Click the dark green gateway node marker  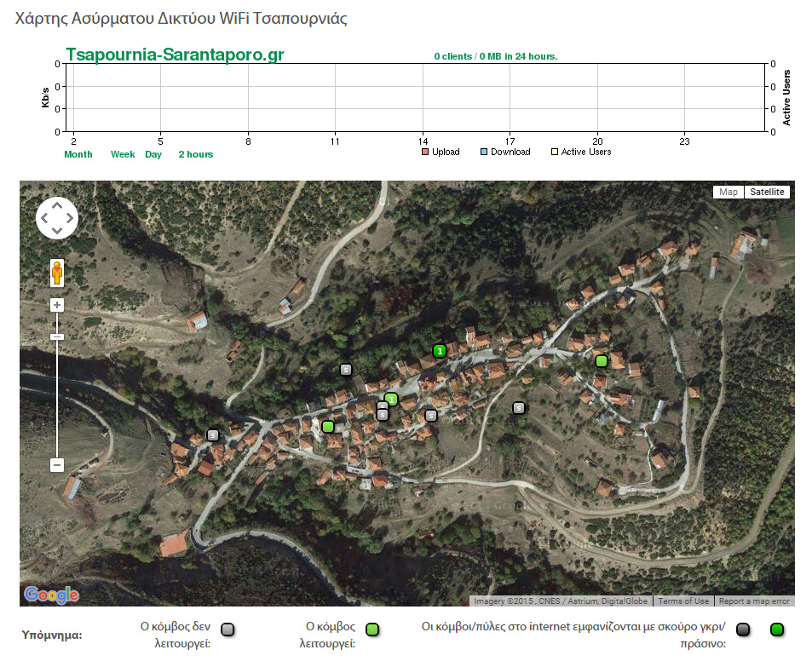(439, 350)
